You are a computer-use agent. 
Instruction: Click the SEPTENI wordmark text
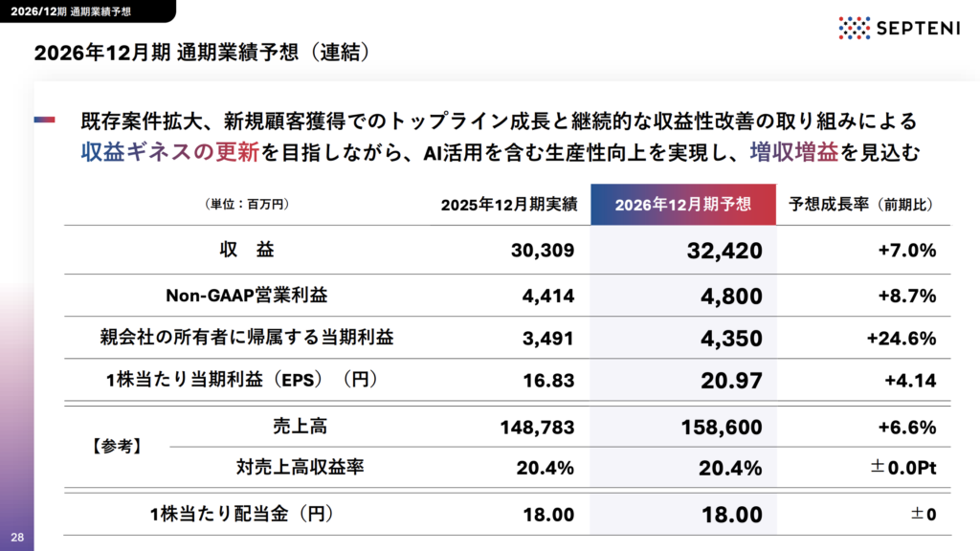point(918,28)
